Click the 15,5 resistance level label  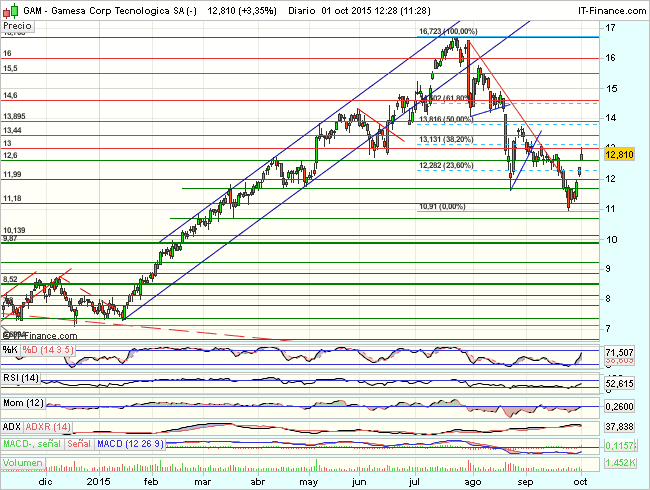click(x=10, y=68)
